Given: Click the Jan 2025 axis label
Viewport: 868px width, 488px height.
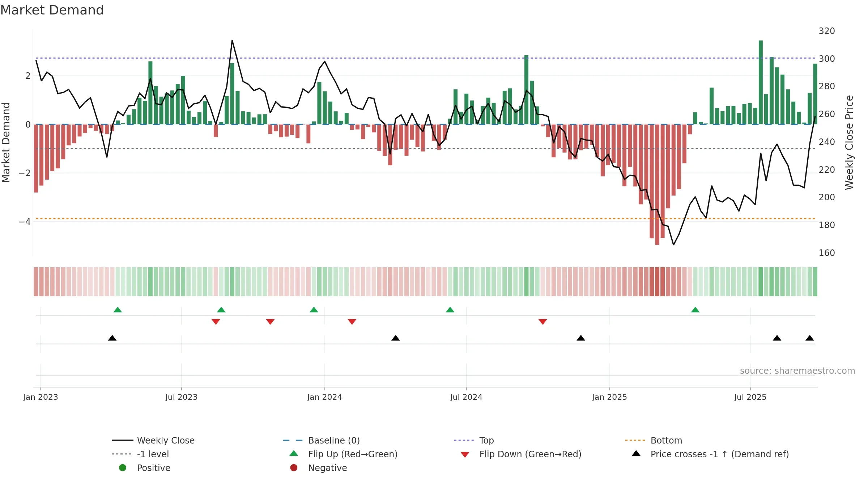Looking at the screenshot, I should (x=609, y=397).
